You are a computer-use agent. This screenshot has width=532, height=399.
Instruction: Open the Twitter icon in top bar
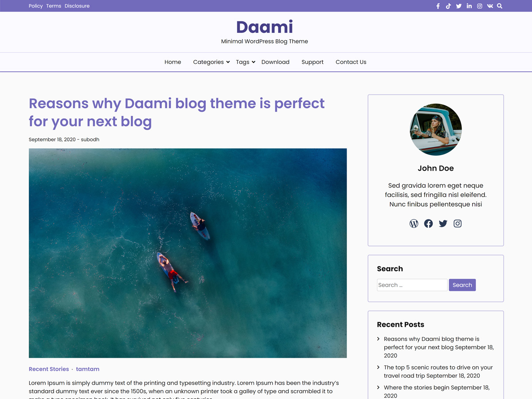pos(459,6)
